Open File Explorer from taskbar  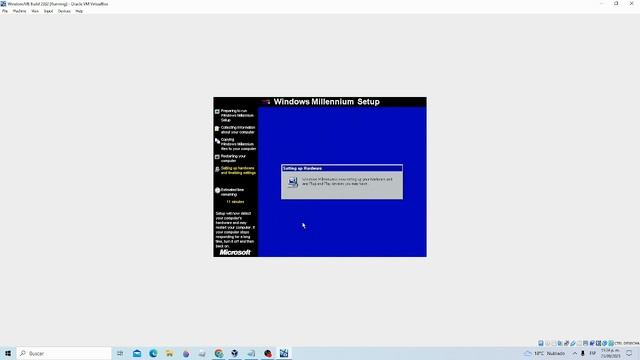click(169, 353)
